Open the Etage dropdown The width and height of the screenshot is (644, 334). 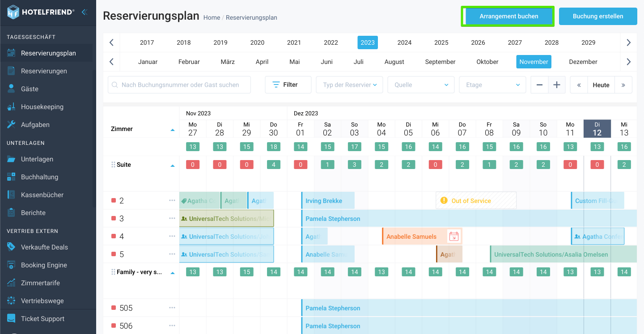coord(492,85)
